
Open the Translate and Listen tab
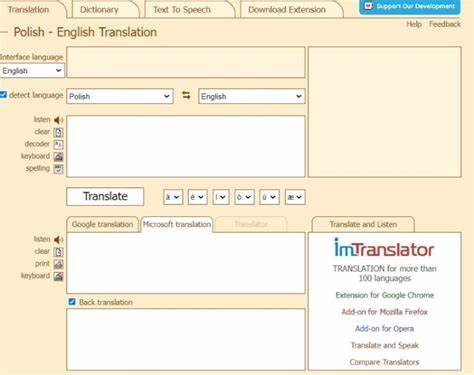[x=363, y=224]
